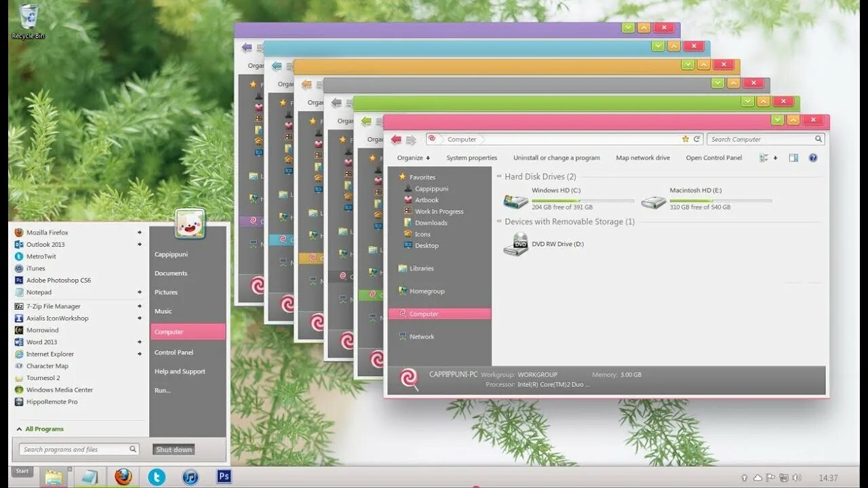
Task: Open Adobe Photoshop CS6 from Start menu
Action: click(x=58, y=280)
